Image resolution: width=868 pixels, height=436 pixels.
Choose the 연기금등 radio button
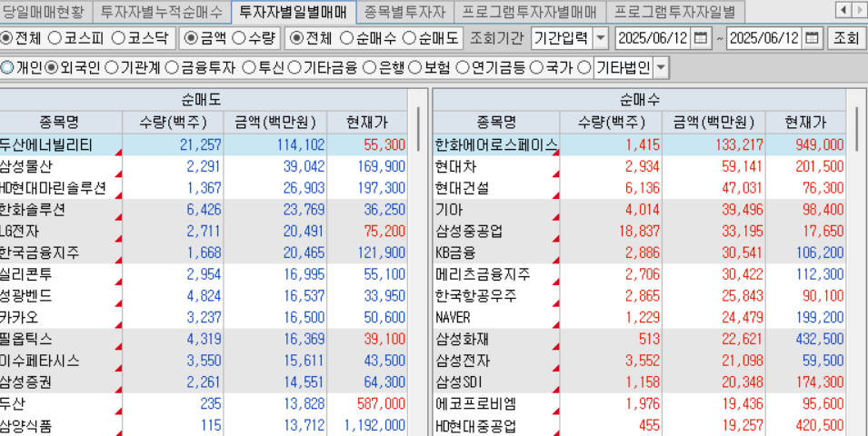pos(463,68)
